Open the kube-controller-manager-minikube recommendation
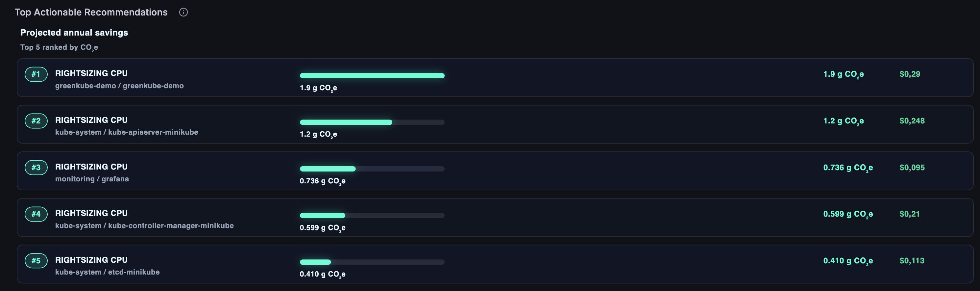980x291 pixels. coord(495,218)
